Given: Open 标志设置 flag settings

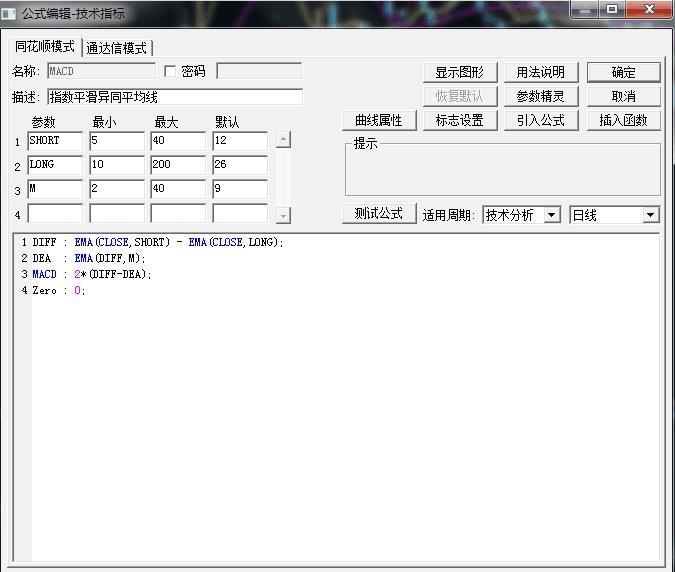Looking at the screenshot, I should click(x=459, y=120).
